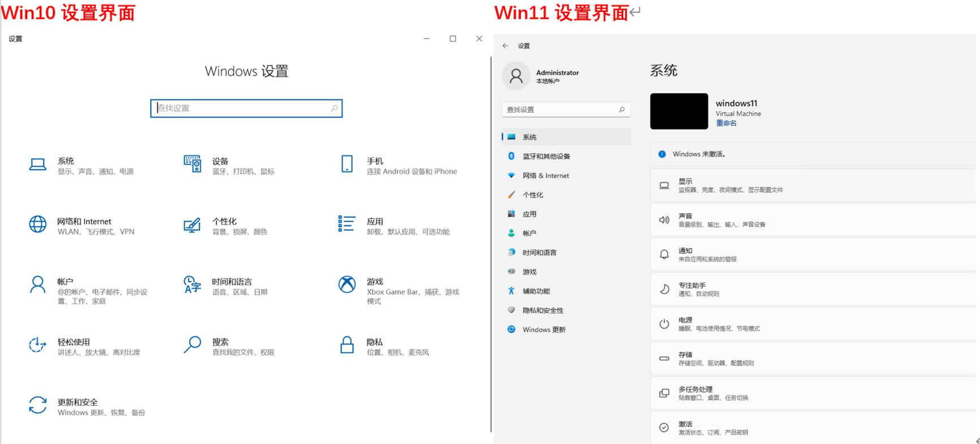Click the black desktop thumbnail of windows11
Image resolution: width=980 pixels, height=444 pixels.
coord(679,111)
